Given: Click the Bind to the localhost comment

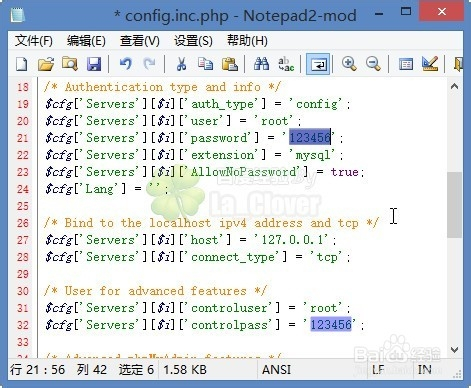Looking at the screenshot, I should point(211,223).
